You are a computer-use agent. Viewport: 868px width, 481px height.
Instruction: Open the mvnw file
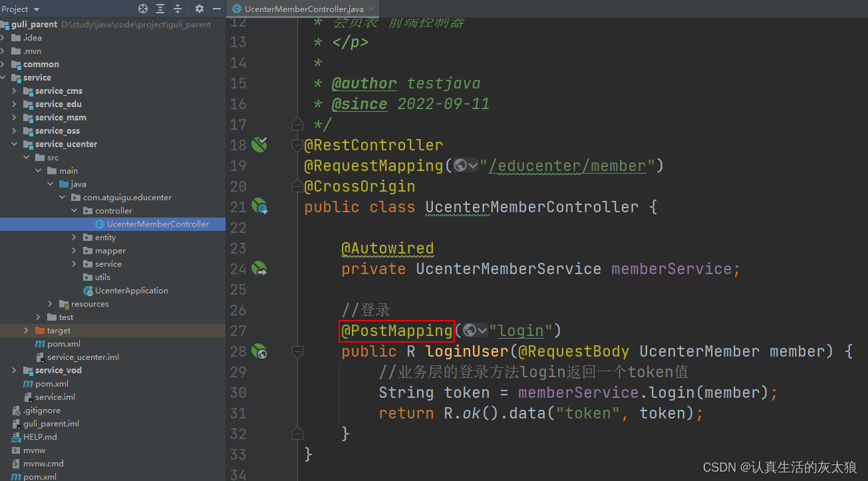point(34,450)
